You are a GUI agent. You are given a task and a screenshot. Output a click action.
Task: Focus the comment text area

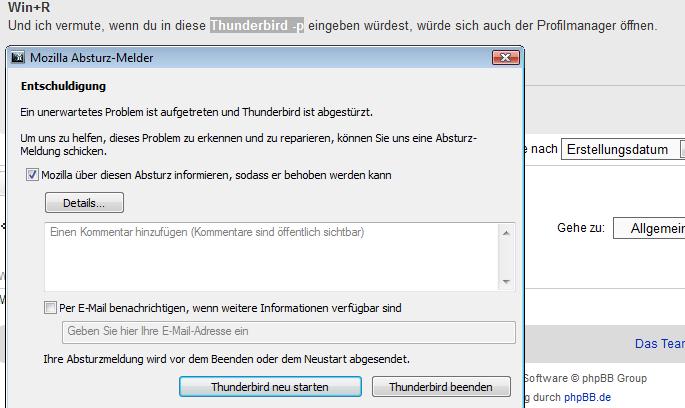coord(271,257)
